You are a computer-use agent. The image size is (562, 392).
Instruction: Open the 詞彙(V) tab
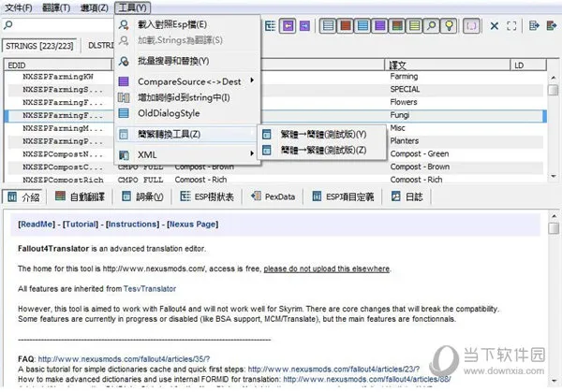(142, 196)
